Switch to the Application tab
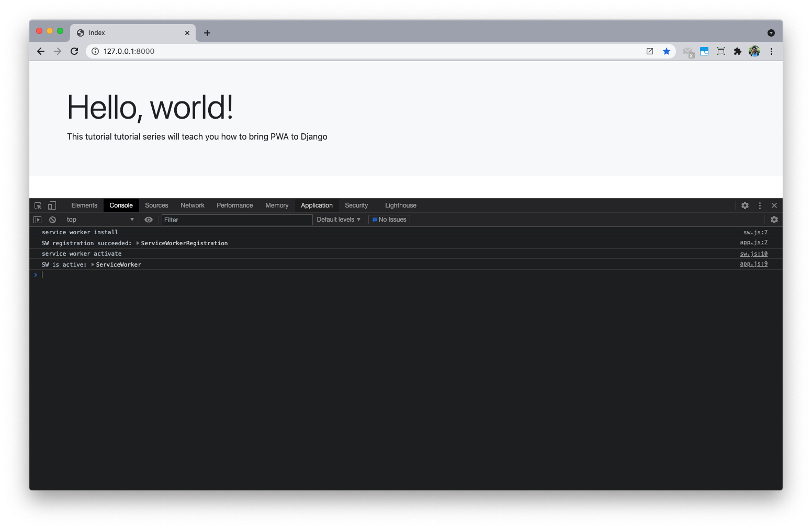812x529 pixels. (317, 205)
